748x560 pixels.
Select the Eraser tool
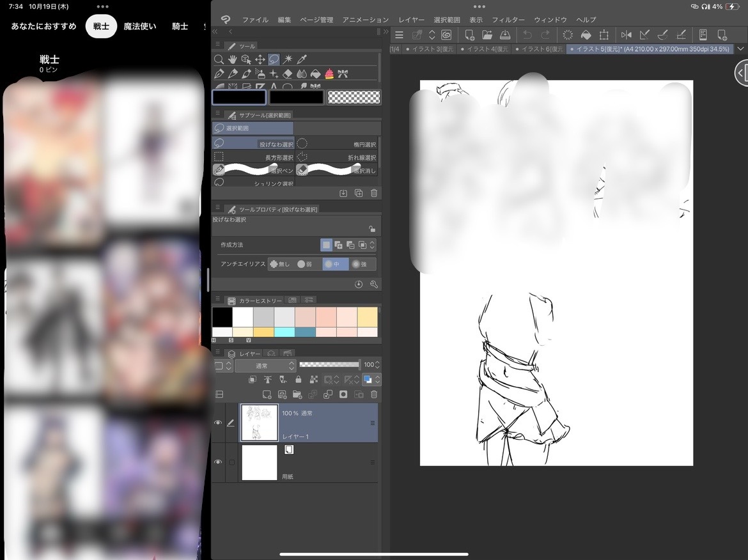[x=288, y=74]
